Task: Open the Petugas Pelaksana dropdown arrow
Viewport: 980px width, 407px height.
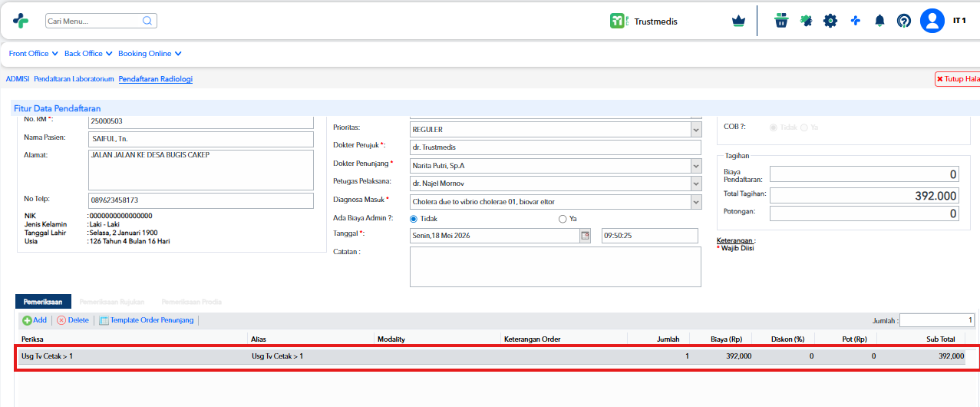Action: [696, 183]
